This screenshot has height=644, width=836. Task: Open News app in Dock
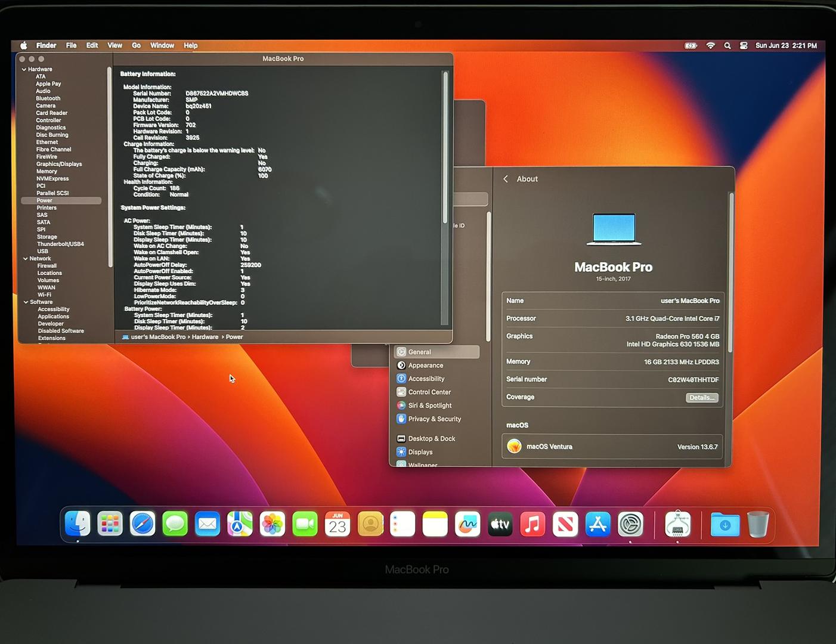point(565,524)
